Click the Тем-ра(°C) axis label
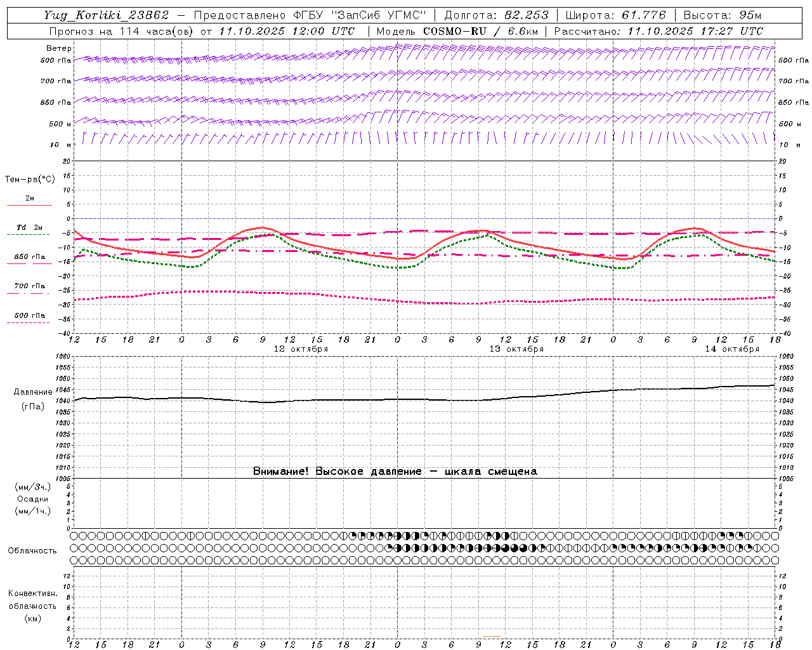 click(x=30, y=180)
